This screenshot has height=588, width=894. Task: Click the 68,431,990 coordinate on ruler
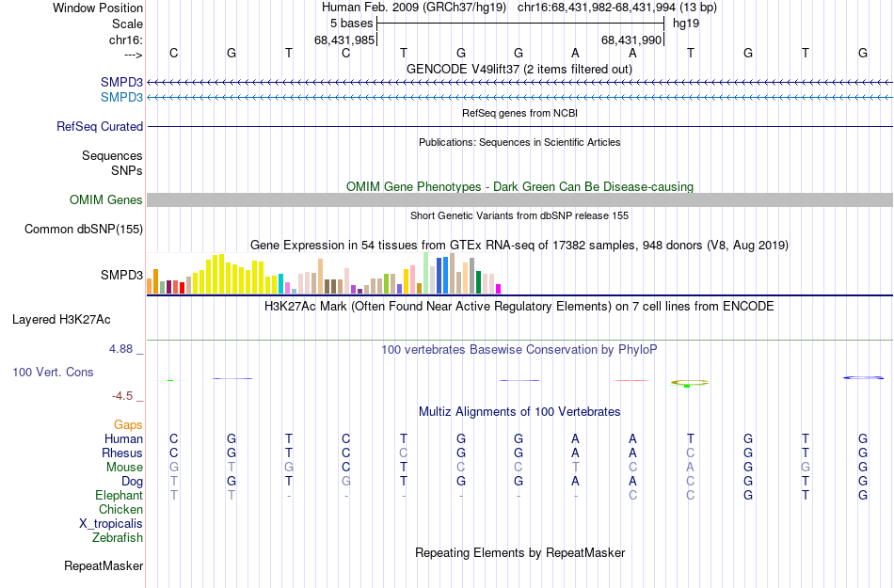pyautogui.click(x=631, y=40)
